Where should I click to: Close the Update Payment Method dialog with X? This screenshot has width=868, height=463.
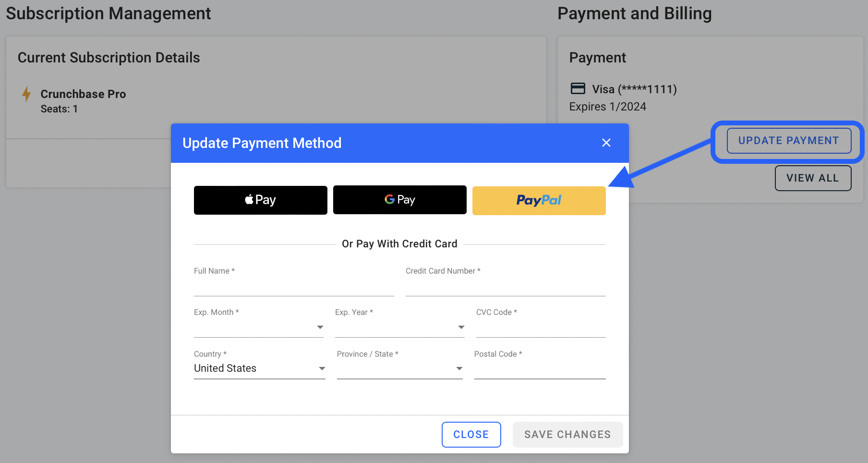[x=606, y=143]
